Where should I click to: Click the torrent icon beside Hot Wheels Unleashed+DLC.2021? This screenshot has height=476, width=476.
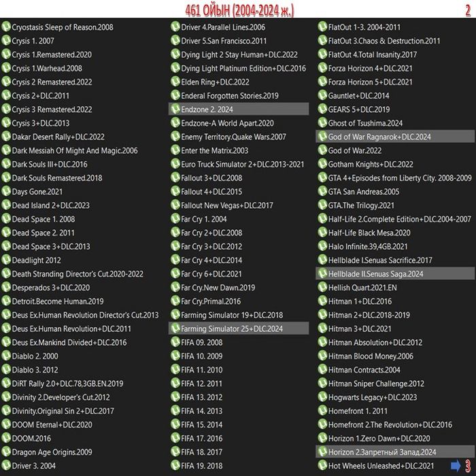322,465
